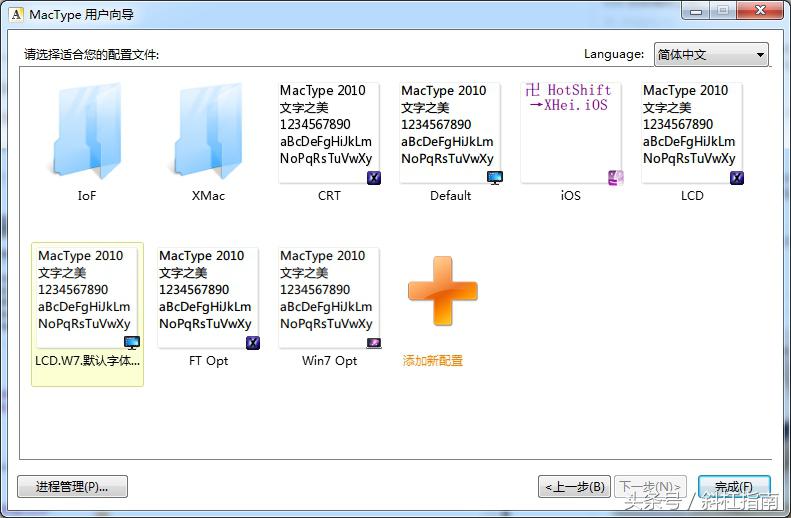Click the X badge on FT Opt profile
The height and width of the screenshot is (518, 791).
tap(253, 343)
